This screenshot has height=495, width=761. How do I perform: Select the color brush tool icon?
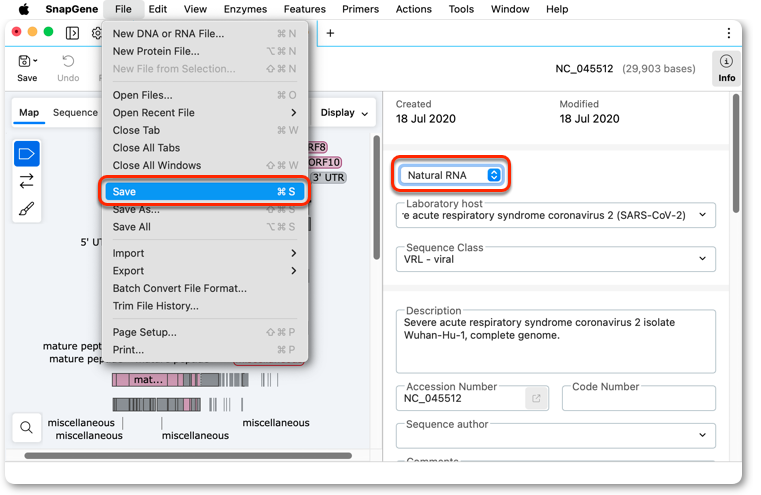tap(27, 209)
